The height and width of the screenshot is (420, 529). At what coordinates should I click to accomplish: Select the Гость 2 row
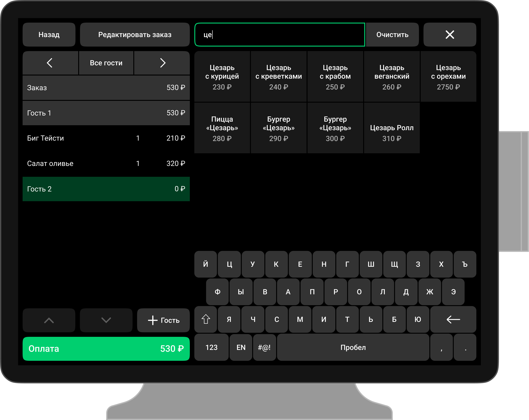coord(106,189)
